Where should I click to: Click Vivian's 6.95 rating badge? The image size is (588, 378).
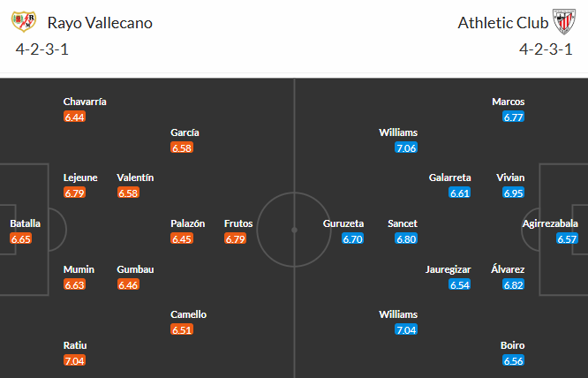(x=514, y=193)
